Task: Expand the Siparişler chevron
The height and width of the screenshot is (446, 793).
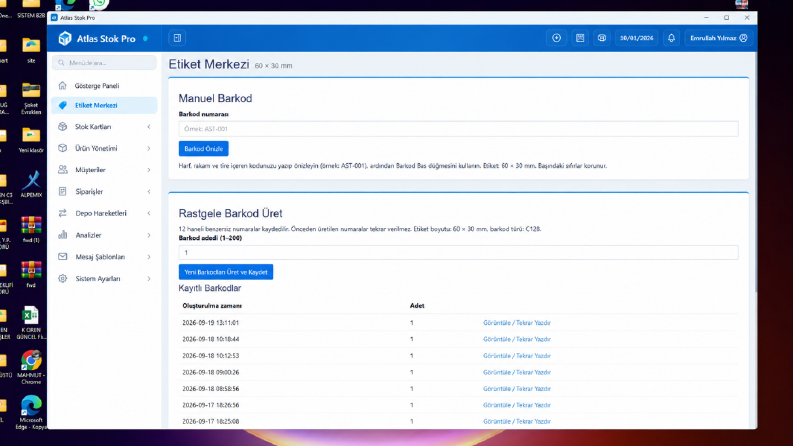Action: click(149, 192)
